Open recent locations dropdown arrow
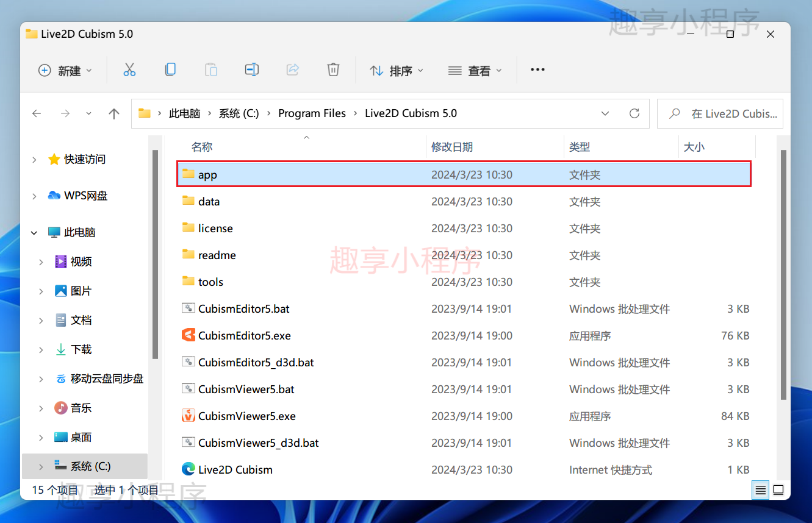The width and height of the screenshot is (812, 523). pyautogui.click(x=89, y=113)
